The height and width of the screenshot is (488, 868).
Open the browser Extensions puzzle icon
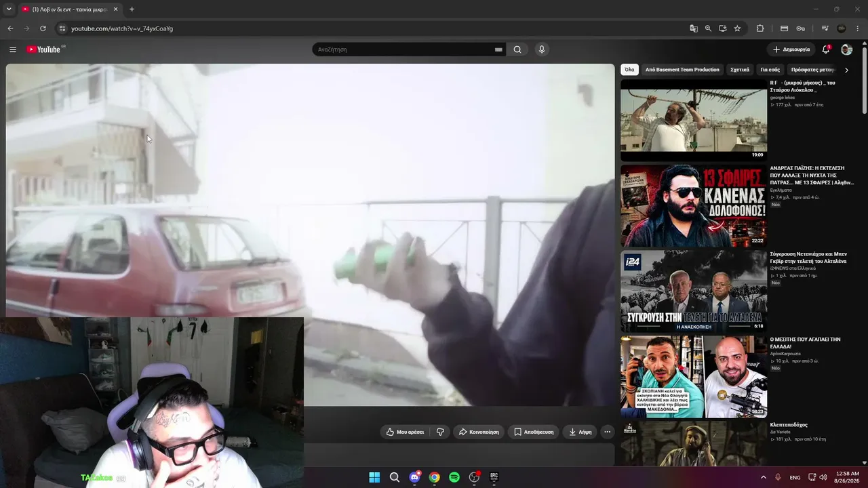pyautogui.click(x=760, y=28)
